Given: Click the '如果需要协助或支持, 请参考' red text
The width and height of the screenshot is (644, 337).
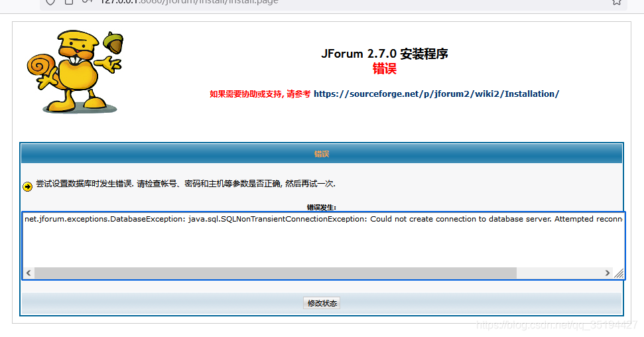Looking at the screenshot, I should [260, 94].
